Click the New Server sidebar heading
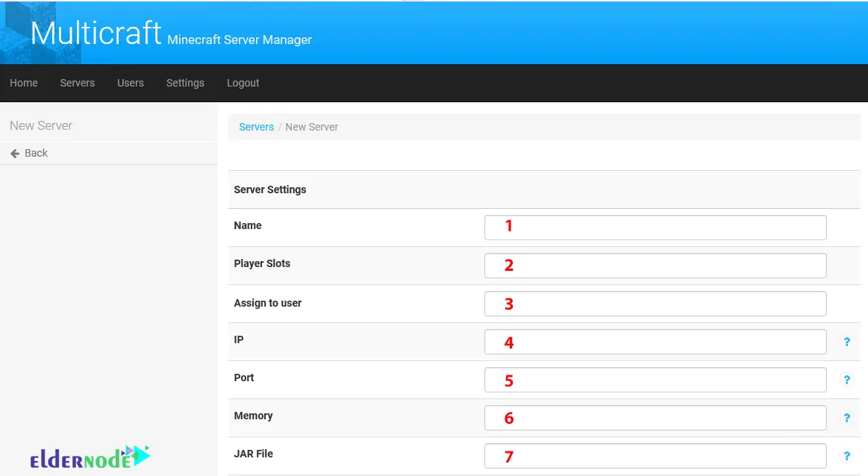Screen dimensions: 868x476 coord(41,125)
